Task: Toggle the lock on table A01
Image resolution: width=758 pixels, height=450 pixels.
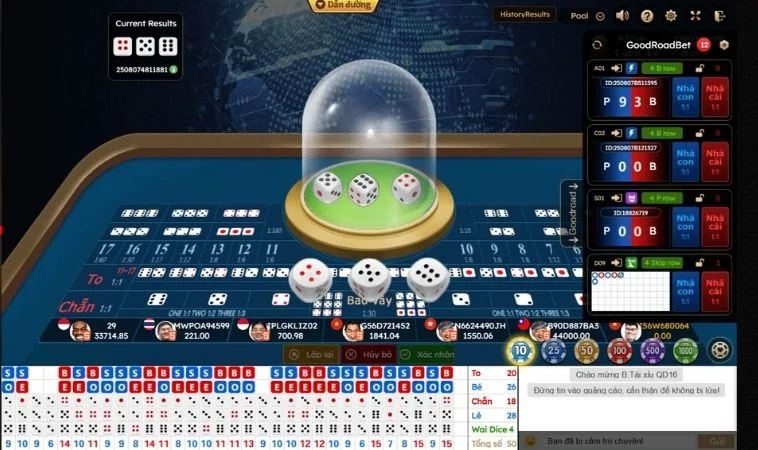Action: (x=700, y=68)
